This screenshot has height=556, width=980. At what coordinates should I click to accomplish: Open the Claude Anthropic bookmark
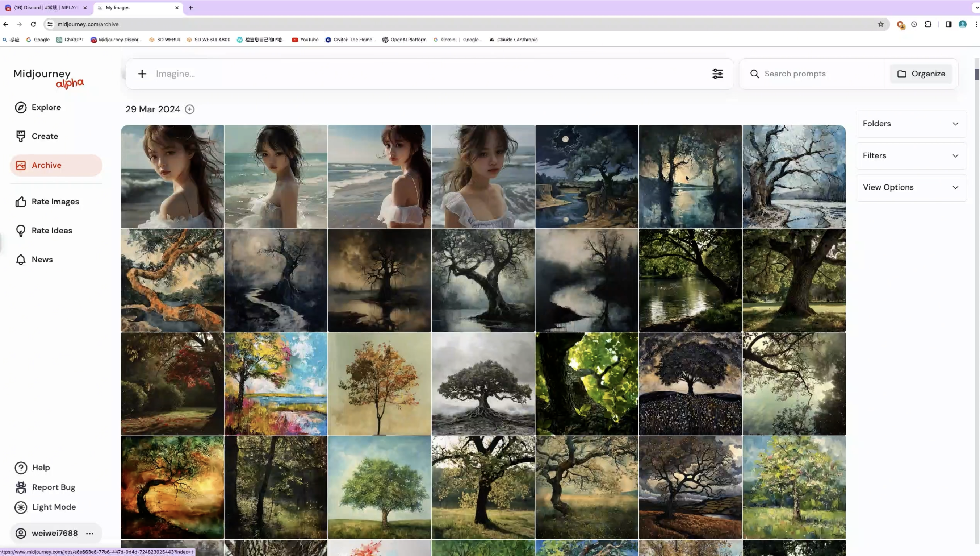514,40
